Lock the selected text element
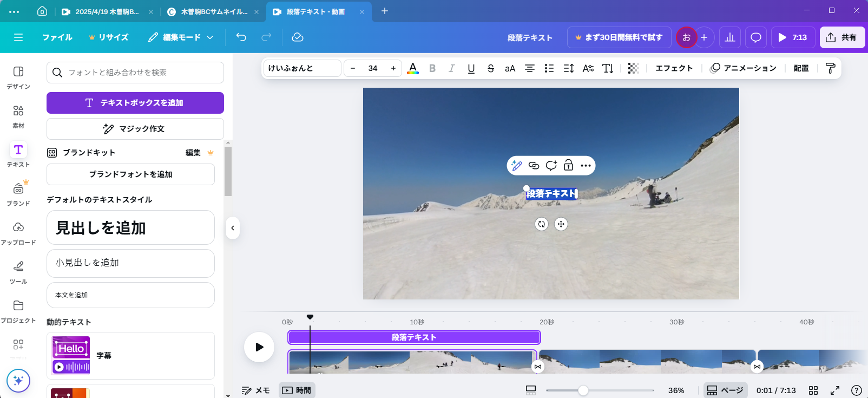 click(x=568, y=166)
